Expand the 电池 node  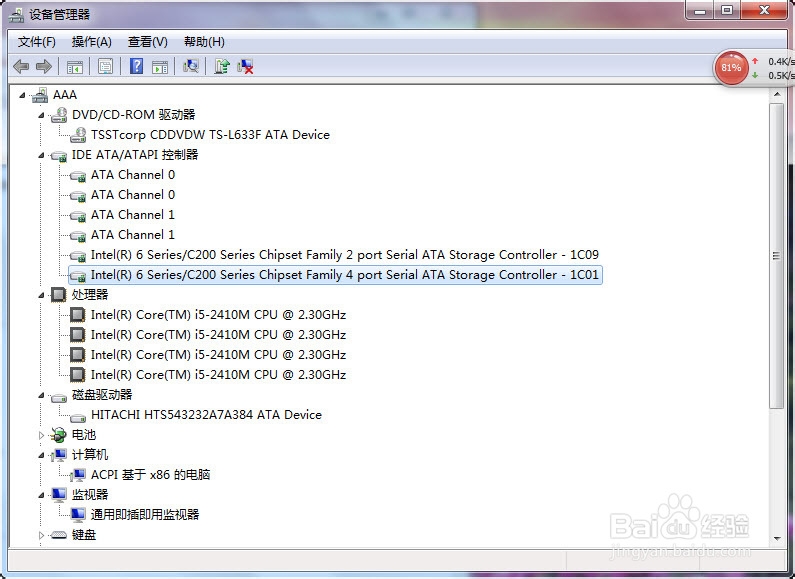coord(42,435)
